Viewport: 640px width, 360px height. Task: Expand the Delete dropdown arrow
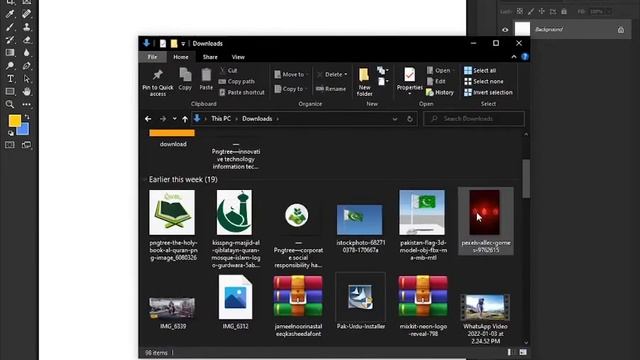346,74
